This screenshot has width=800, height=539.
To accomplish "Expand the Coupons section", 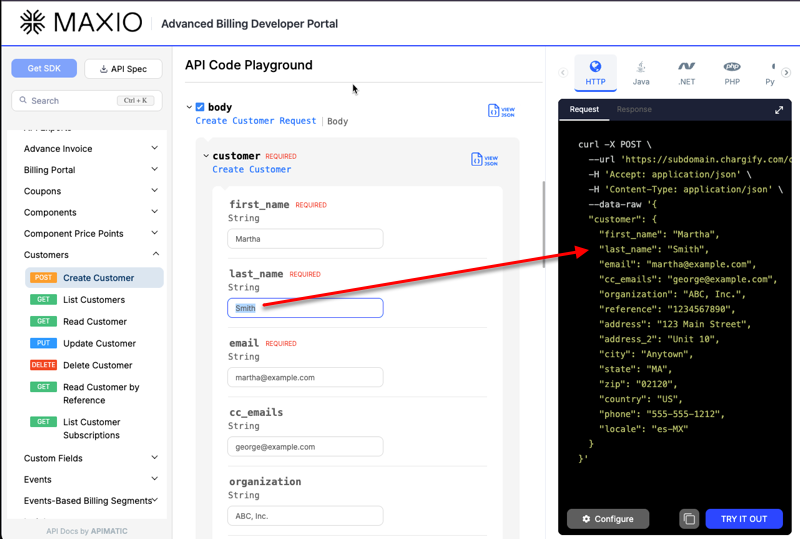I will point(91,191).
